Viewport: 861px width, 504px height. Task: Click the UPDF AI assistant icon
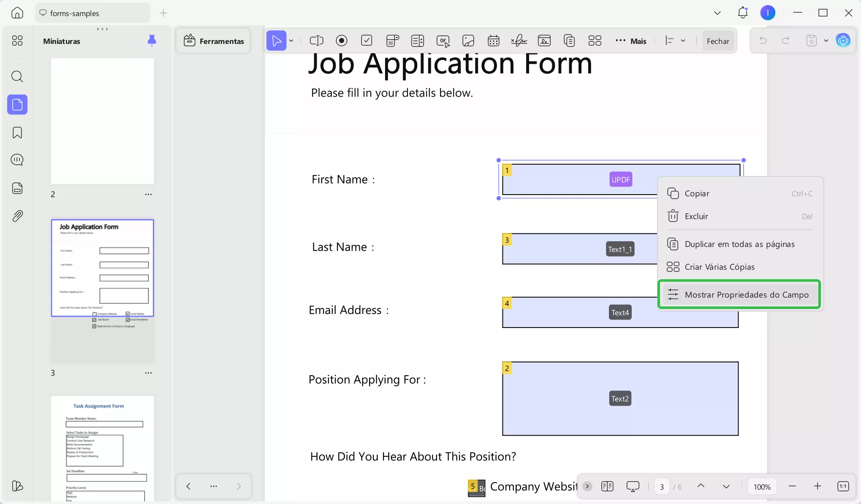pyautogui.click(x=843, y=41)
